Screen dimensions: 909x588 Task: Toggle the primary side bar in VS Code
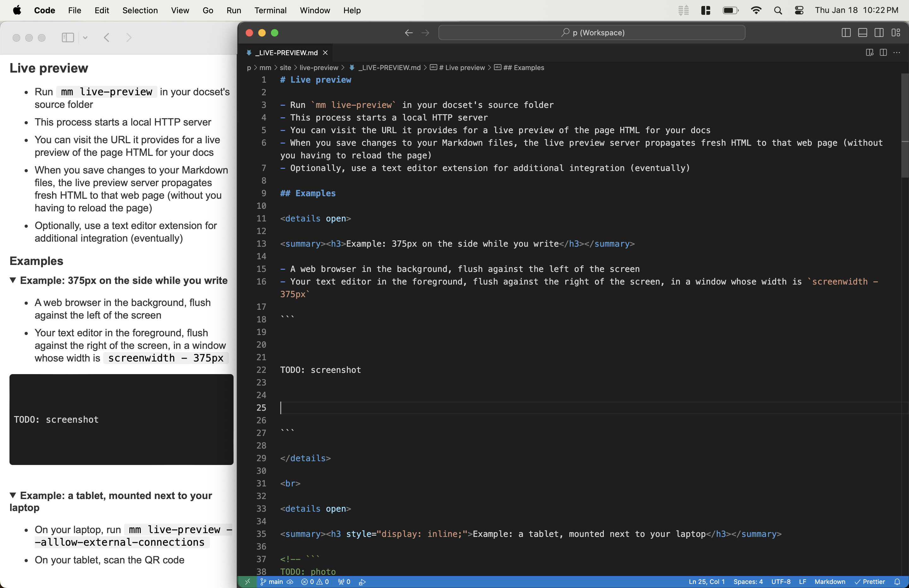(846, 33)
